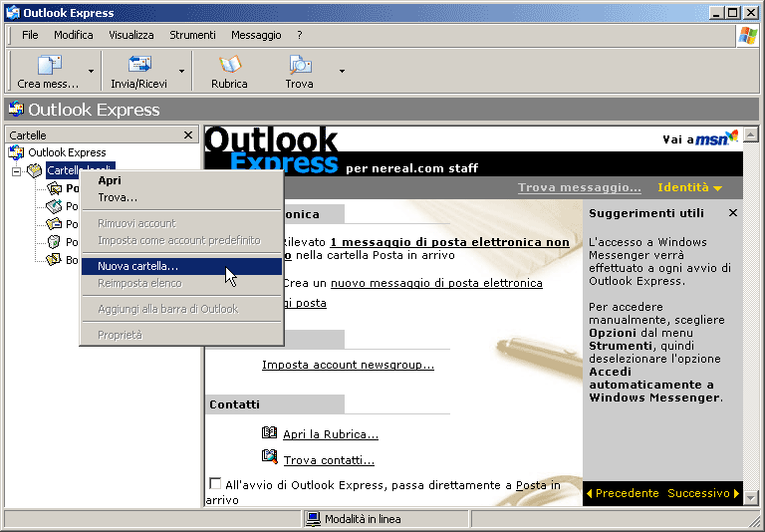Viewport: 765px width, 532px height.
Task: Click the Cartelle locali folder icon
Action: (34, 170)
